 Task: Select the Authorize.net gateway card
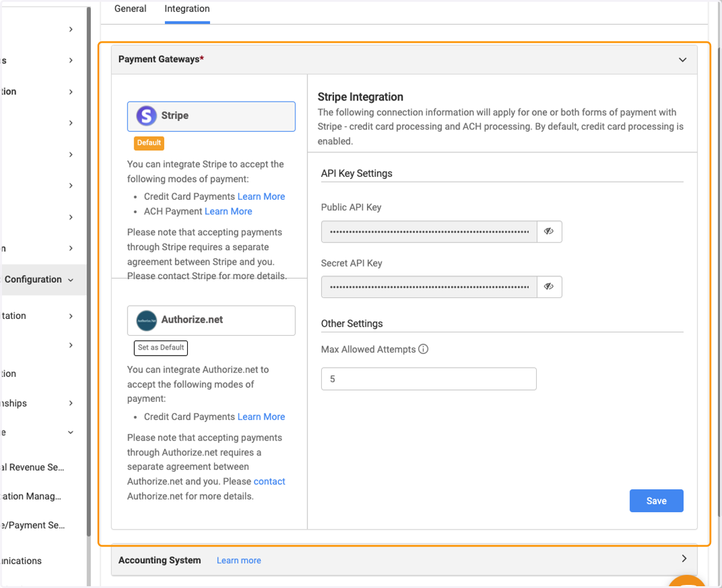211,321
